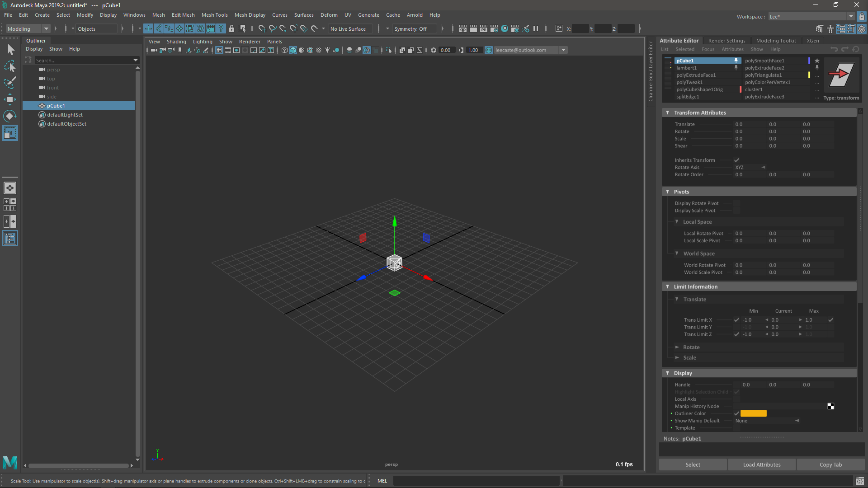
Task: Click the Outliner Color swatch
Action: click(x=754, y=413)
